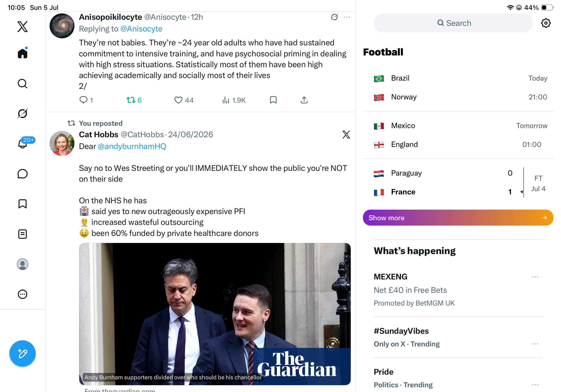Viewport: 561px width, 392px height.
Task: Open the Guardian article thumbnail
Action: click(x=214, y=314)
